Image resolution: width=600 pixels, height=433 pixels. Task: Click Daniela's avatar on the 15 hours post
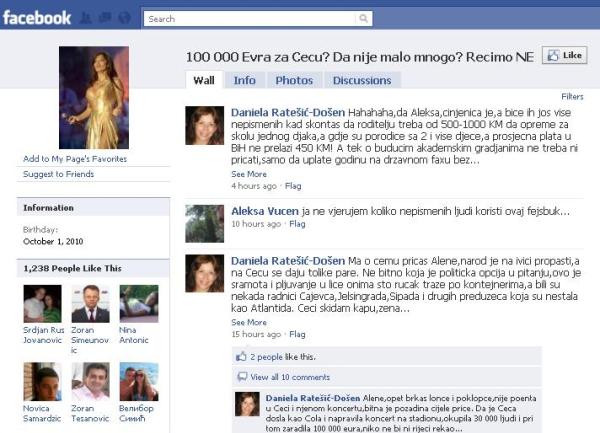tap(205, 273)
